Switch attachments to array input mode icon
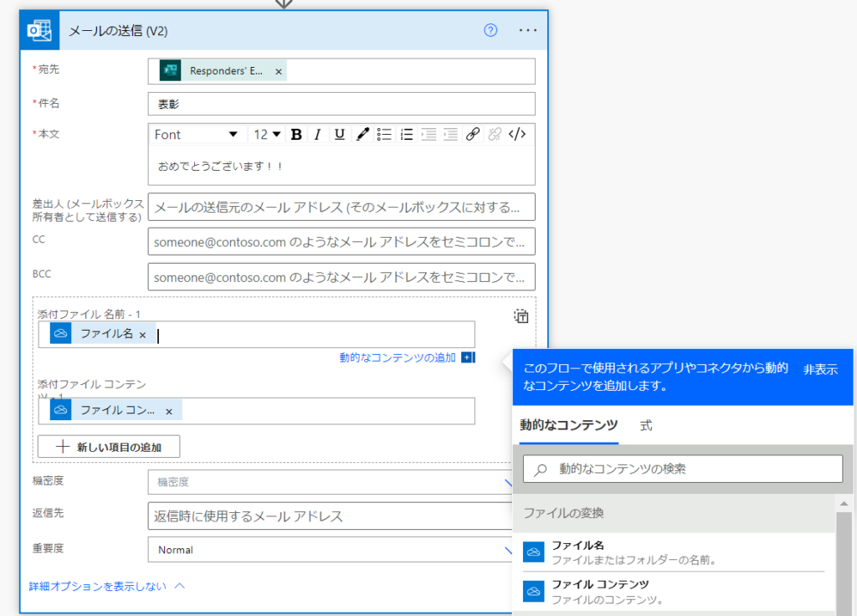The image size is (857, 616). (x=521, y=316)
